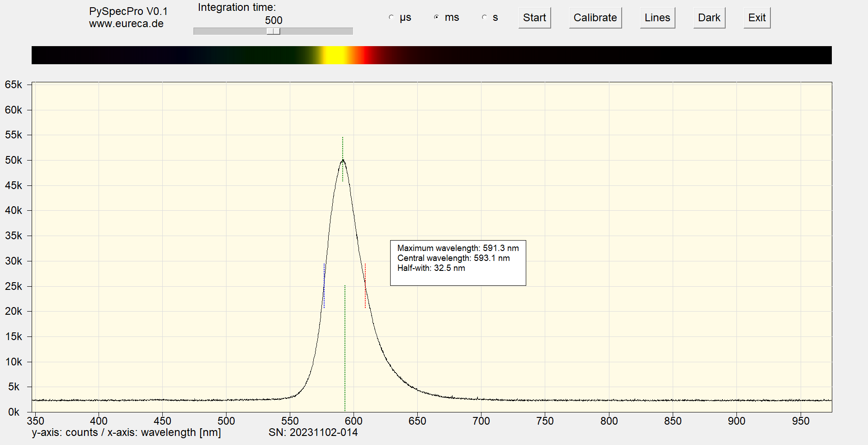Open the Lines option
This screenshot has height=445, width=868.
point(657,18)
